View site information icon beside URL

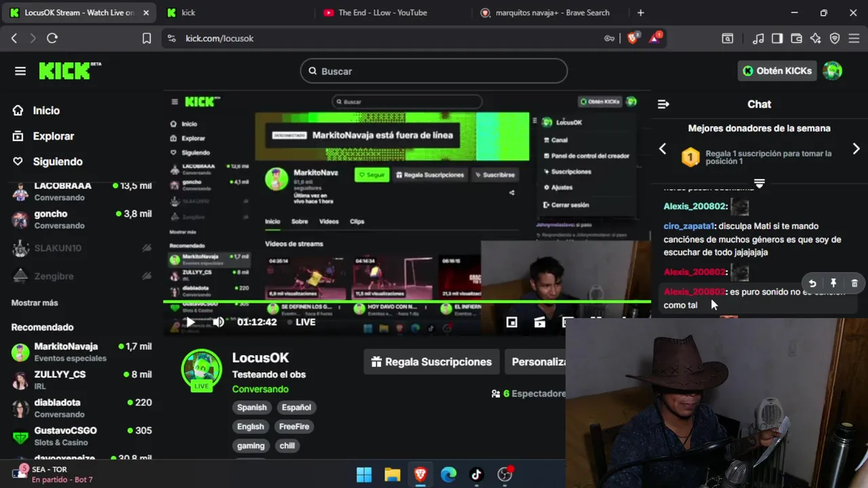(171, 39)
